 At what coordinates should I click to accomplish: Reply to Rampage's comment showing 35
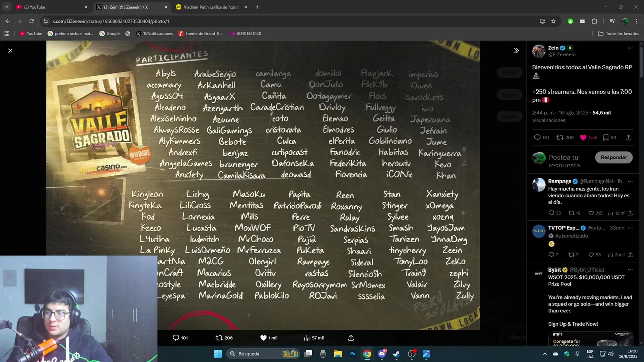coord(551,213)
